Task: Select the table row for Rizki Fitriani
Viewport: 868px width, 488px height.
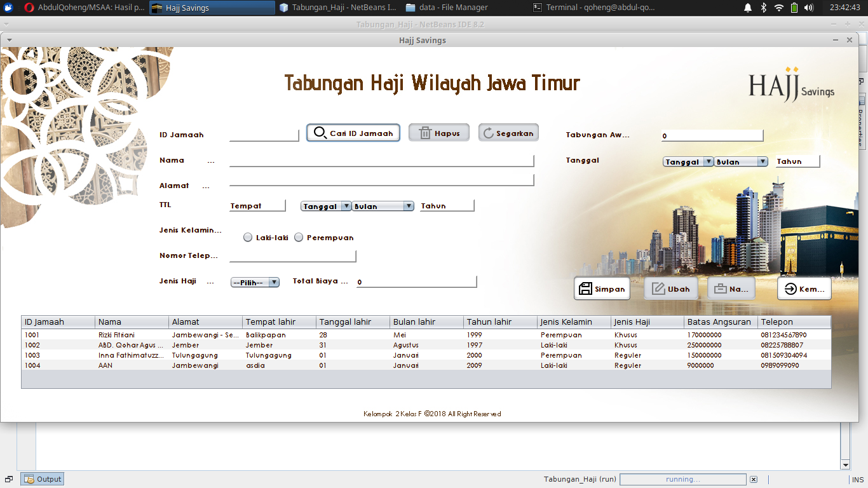Action: pos(426,335)
